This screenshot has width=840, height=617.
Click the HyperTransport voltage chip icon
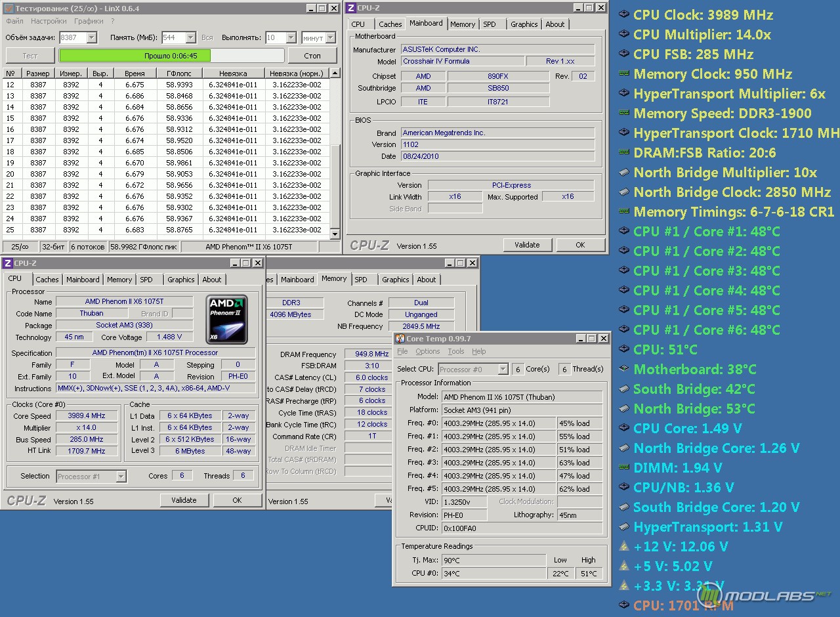625,527
